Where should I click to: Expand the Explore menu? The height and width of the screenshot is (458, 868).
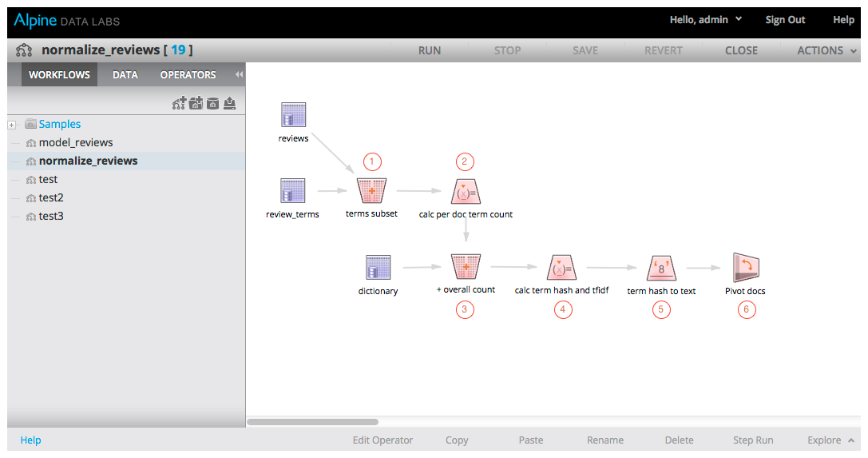(830, 440)
